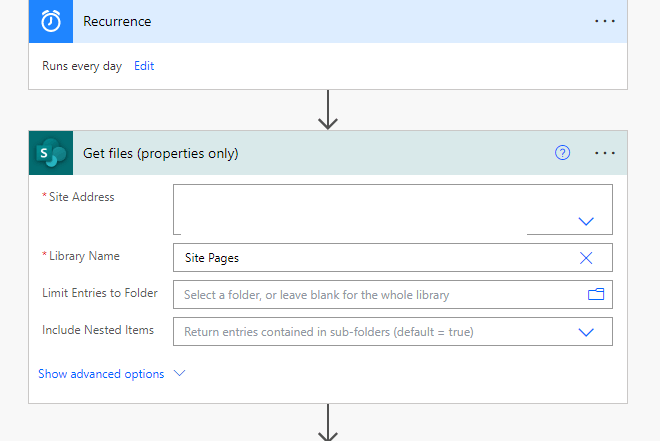The width and height of the screenshot is (660, 441).
Task: Expand the advanced options chevron
Action: [x=180, y=374]
